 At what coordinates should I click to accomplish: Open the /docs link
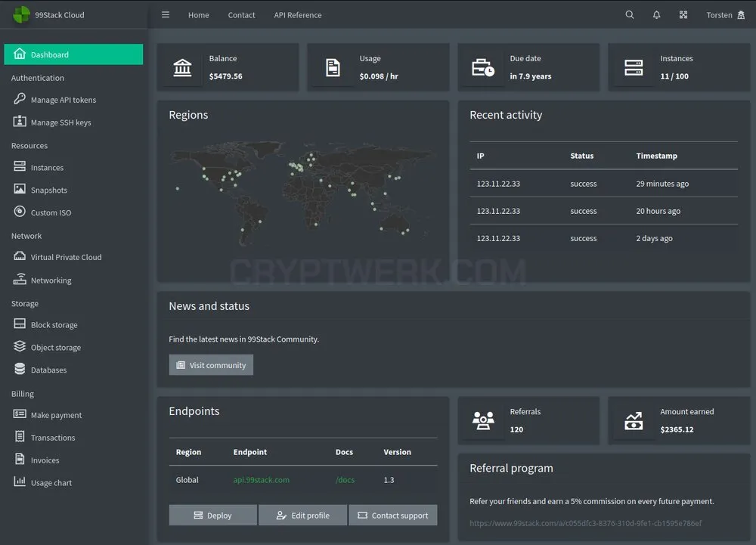[x=345, y=480]
